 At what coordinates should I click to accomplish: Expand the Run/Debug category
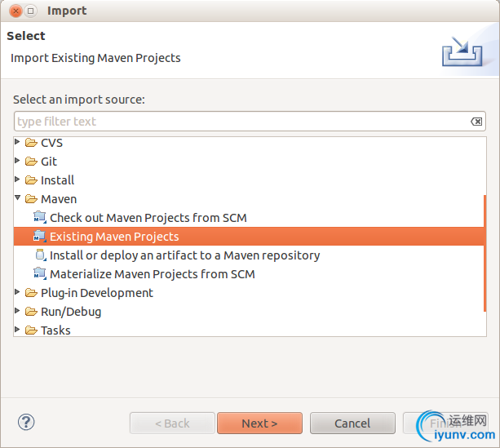click(x=18, y=312)
